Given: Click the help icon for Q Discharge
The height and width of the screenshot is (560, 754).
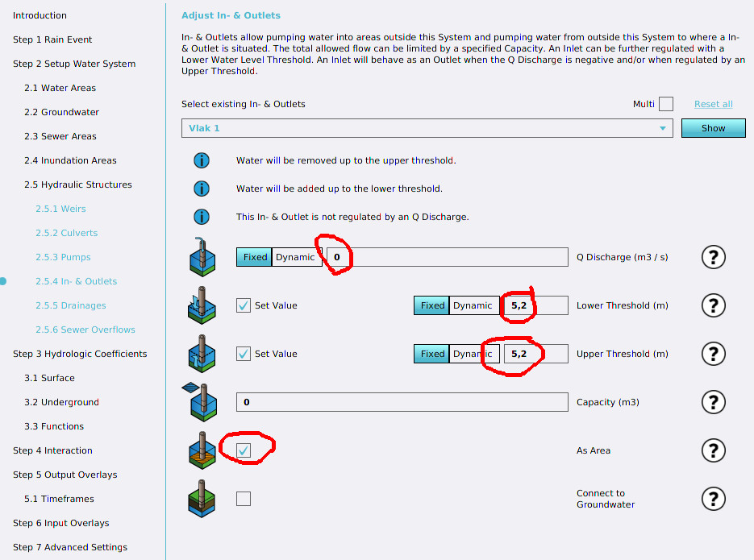Looking at the screenshot, I should coord(713,257).
